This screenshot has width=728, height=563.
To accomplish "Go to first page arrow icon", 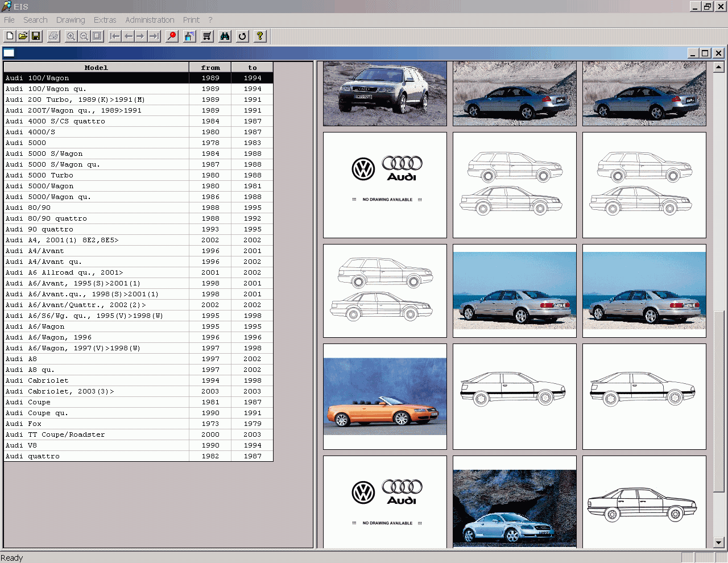I will point(115,36).
